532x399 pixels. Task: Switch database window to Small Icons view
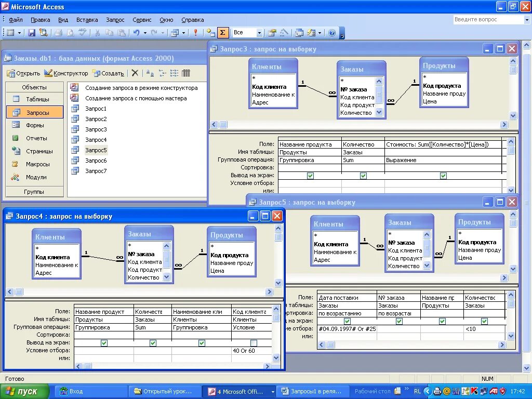163,73
